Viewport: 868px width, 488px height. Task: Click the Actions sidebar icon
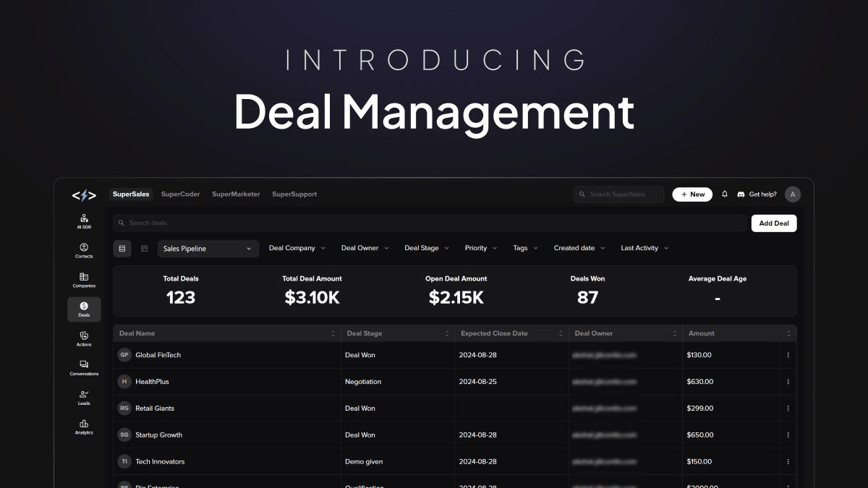84,339
